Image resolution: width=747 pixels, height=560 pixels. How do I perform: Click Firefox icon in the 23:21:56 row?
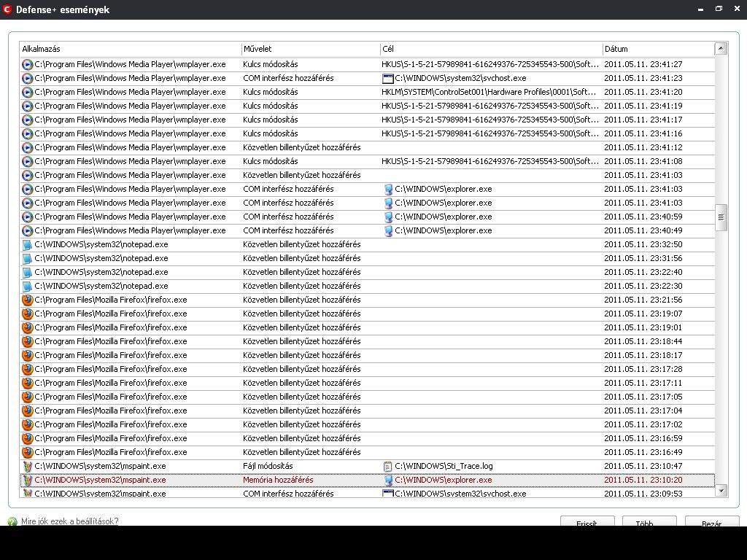click(28, 300)
